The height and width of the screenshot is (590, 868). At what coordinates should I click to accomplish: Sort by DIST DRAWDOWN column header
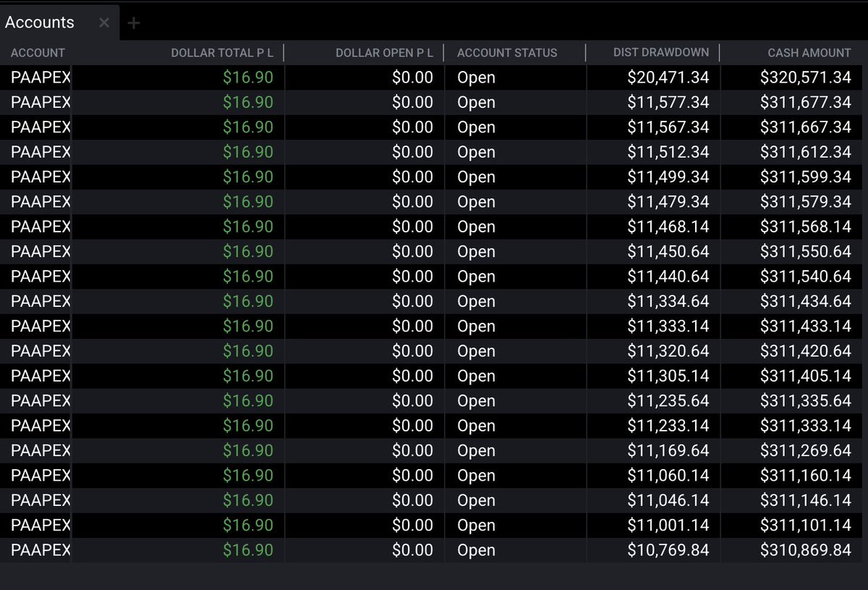[x=661, y=53]
